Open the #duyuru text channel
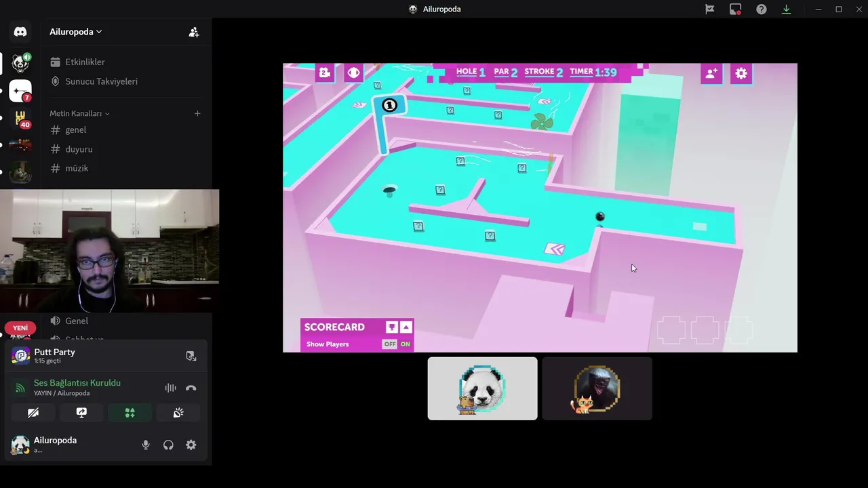The width and height of the screenshot is (868, 488). (79, 149)
